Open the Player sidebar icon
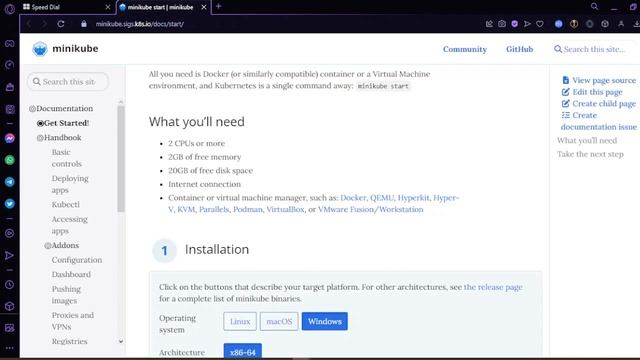Viewport: 640px width, 360px height. tap(9, 233)
